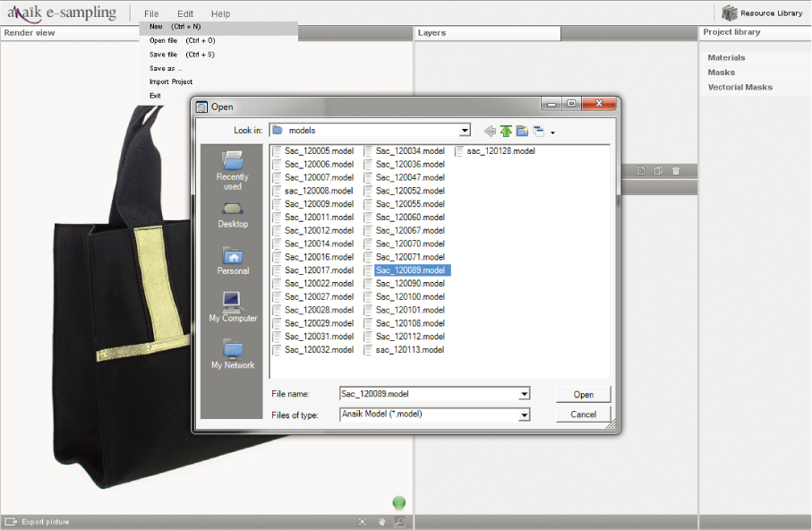Click the Resource Library icon
Screen dimensions: 812x530
pyautogui.click(x=729, y=13)
